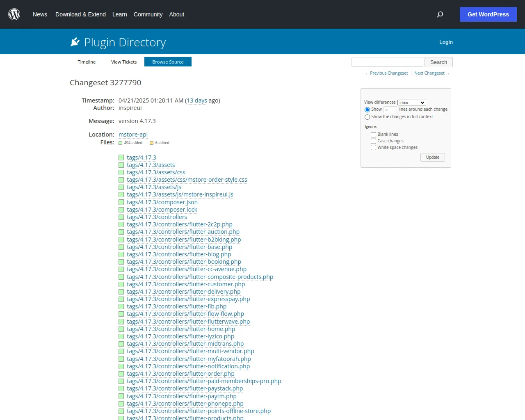Viewport: 525px width, 420px height.
Task: Open the News menu item
Action: (x=40, y=14)
